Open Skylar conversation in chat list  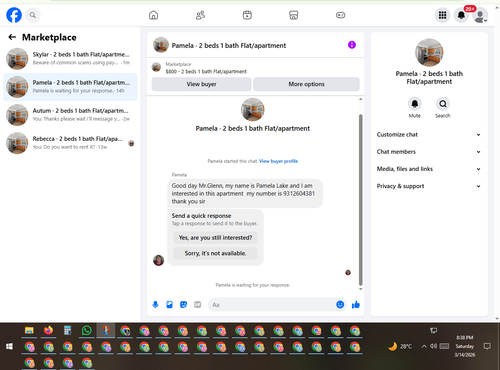click(x=70, y=59)
